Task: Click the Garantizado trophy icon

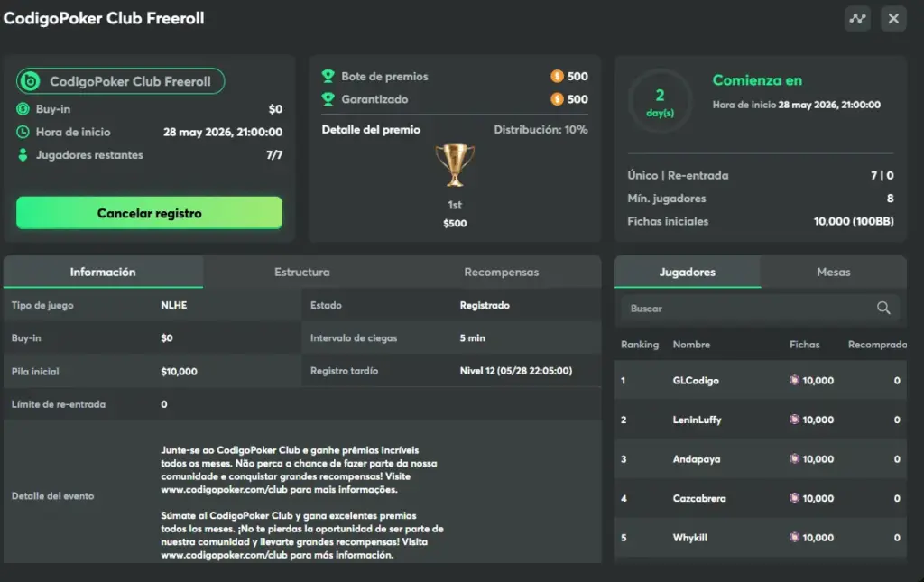Action: pos(328,99)
